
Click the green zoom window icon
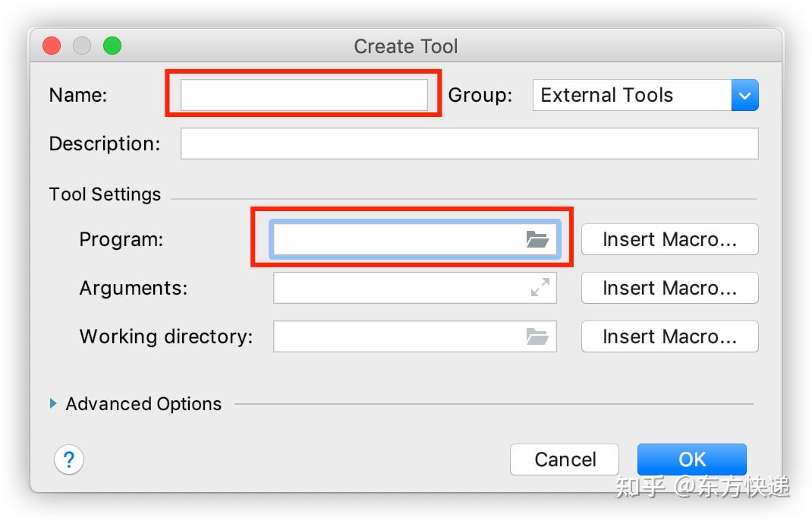112,46
